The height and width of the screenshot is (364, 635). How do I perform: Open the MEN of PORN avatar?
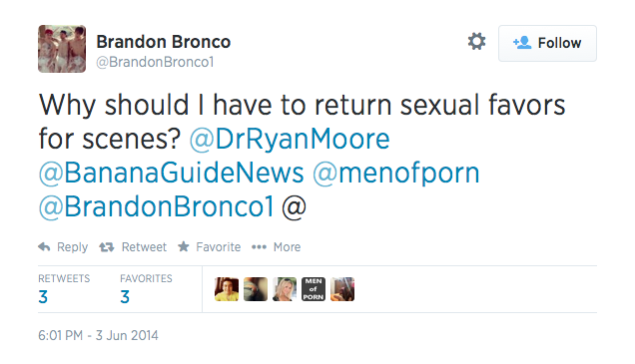(314, 289)
